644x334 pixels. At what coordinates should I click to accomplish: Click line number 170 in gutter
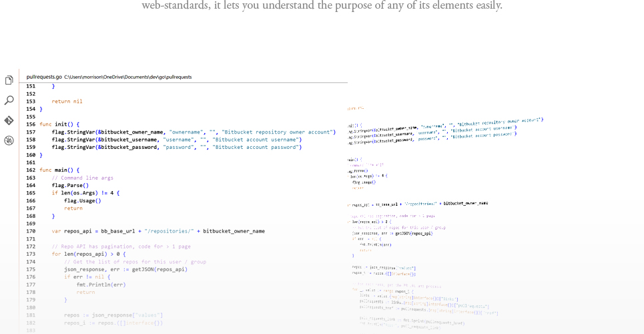pos(31,231)
